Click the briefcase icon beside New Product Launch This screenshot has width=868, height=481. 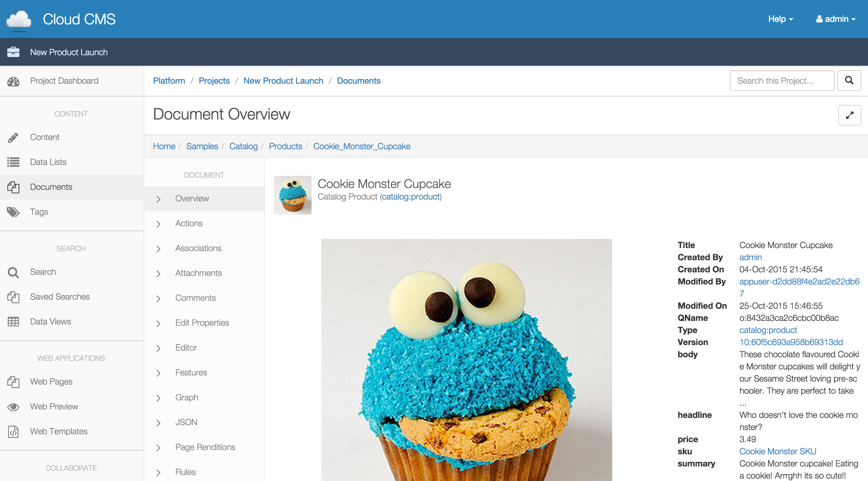[13, 52]
